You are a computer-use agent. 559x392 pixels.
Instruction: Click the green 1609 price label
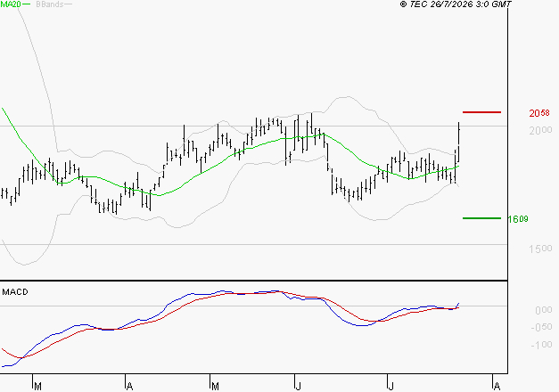pyautogui.click(x=518, y=219)
